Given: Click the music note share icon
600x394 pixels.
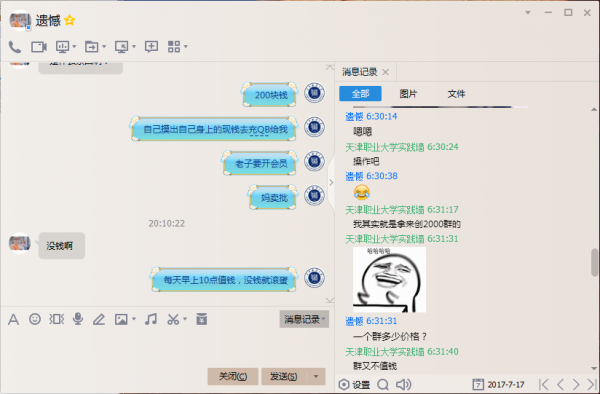Looking at the screenshot, I should pyautogui.click(x=151, y=319).
